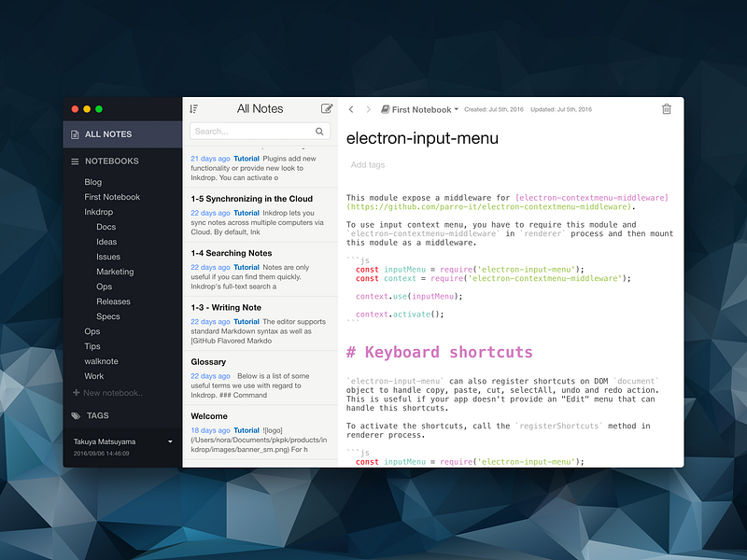
Task: Open the Ideas sub-notebook
Action: [106, 242]
